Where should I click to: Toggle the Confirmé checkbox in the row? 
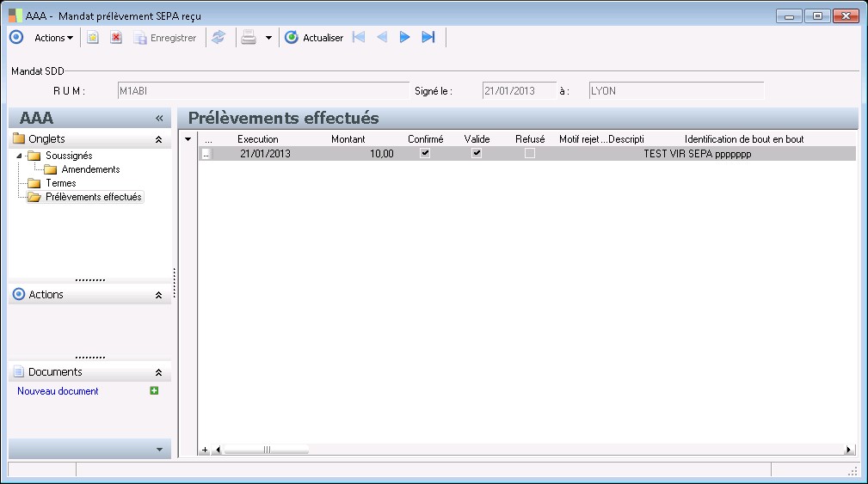[425, 153]
